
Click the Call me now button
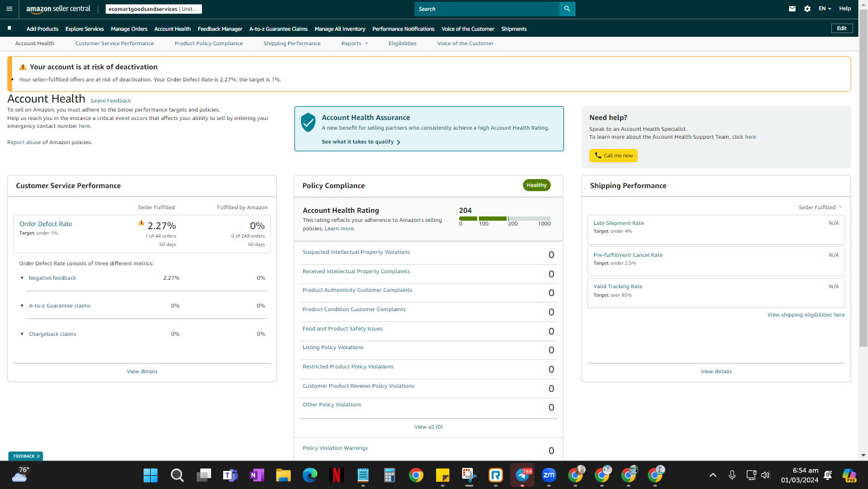(613, 156)
